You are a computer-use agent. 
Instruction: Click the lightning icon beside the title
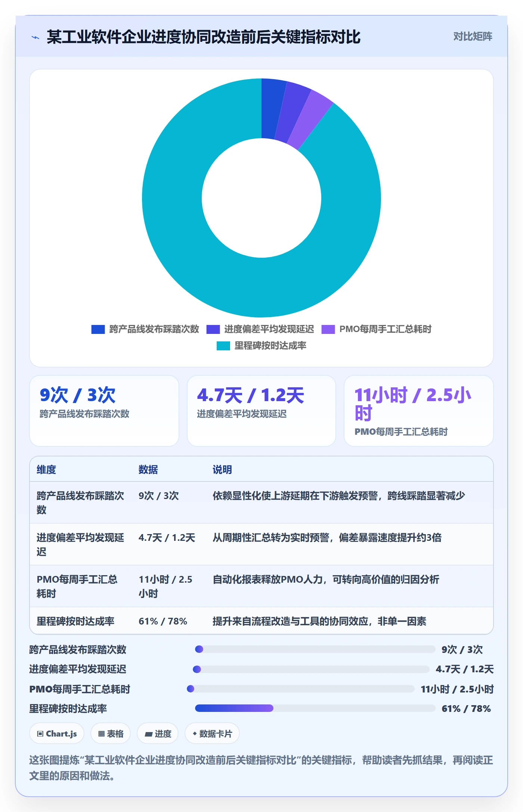tap(35, 37)
